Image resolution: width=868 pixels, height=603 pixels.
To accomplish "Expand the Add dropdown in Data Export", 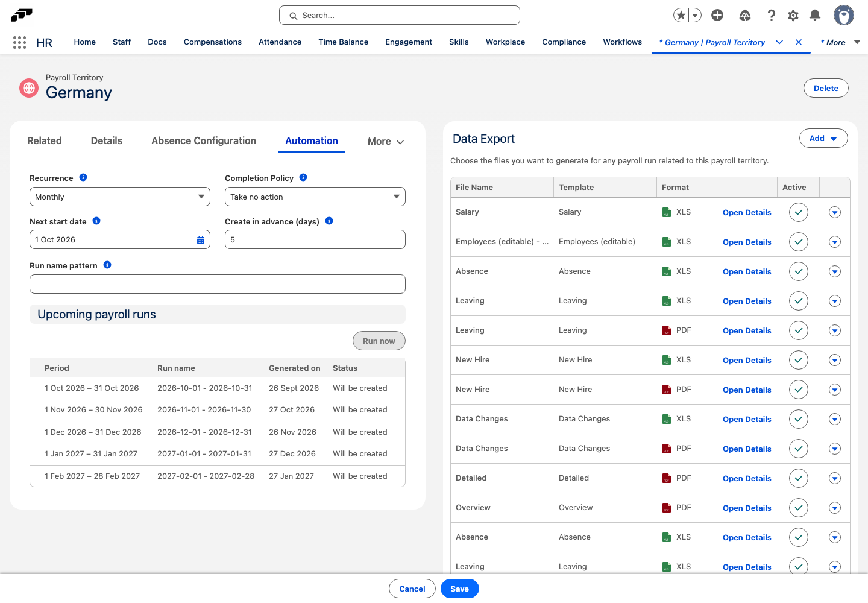I will pos(823,138).
